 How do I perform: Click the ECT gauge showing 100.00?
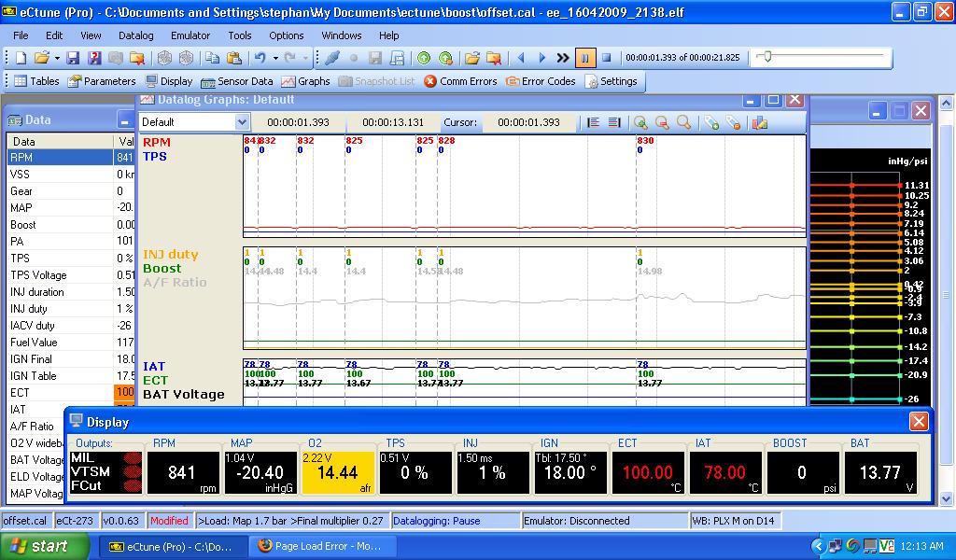click(x=648, y=472)
